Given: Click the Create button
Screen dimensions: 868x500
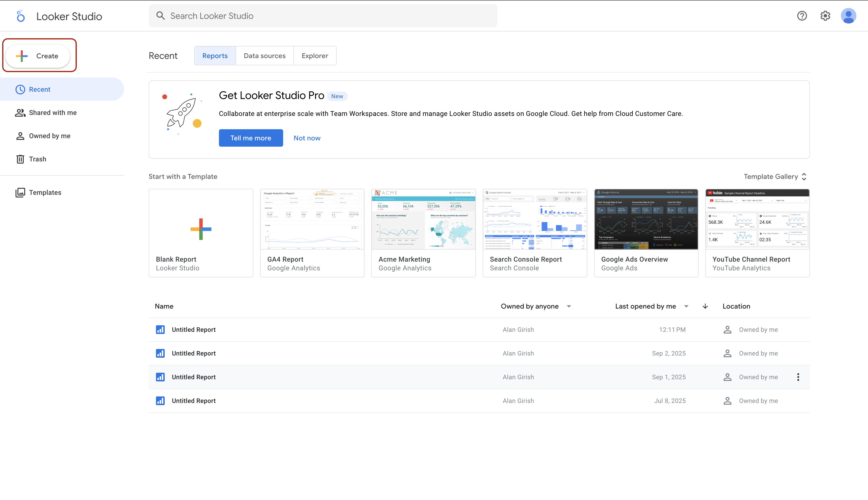Looking at the screenshot, I should [x=38, y=56].
